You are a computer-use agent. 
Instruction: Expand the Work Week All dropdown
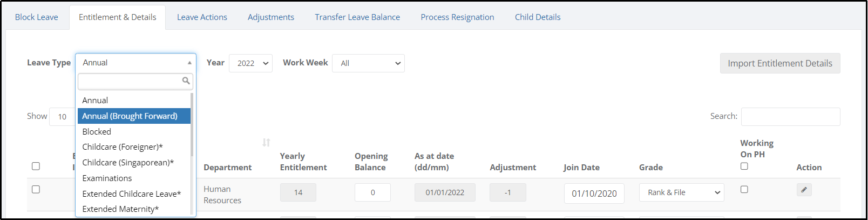point(368,63)
